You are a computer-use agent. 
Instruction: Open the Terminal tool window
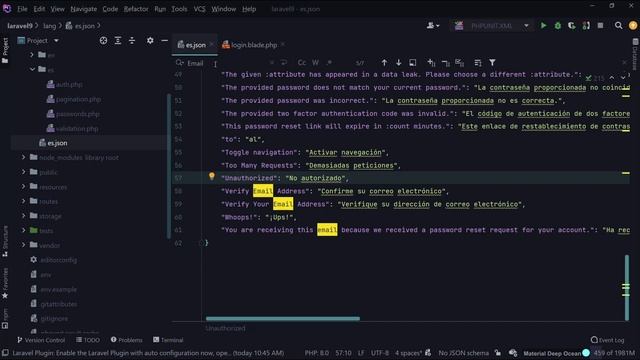(168, 340)
